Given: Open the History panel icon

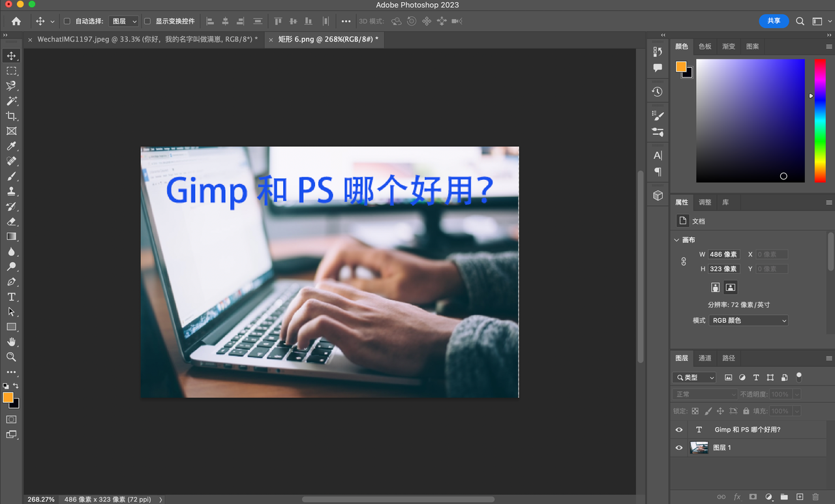Looking at the screenshot, I should click(x=658, y=92).
